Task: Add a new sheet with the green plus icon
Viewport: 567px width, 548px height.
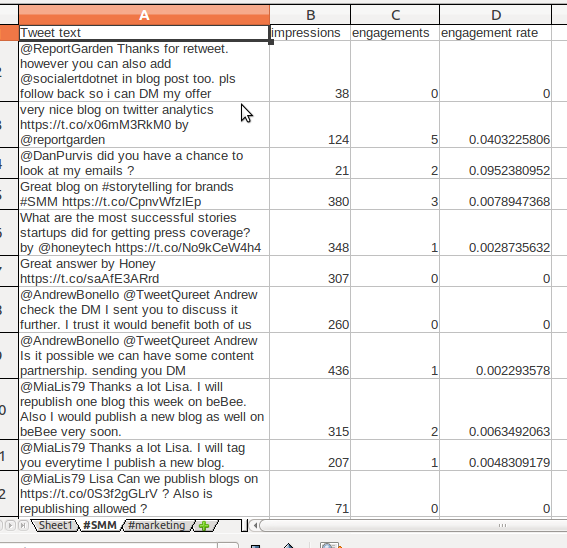Action: pos(204,526)
